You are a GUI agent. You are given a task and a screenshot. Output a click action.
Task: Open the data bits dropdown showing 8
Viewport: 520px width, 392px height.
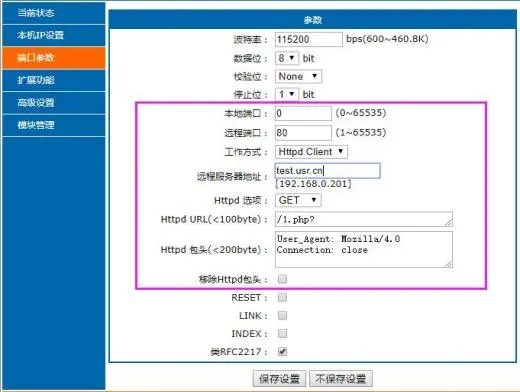tap(287, 58)
